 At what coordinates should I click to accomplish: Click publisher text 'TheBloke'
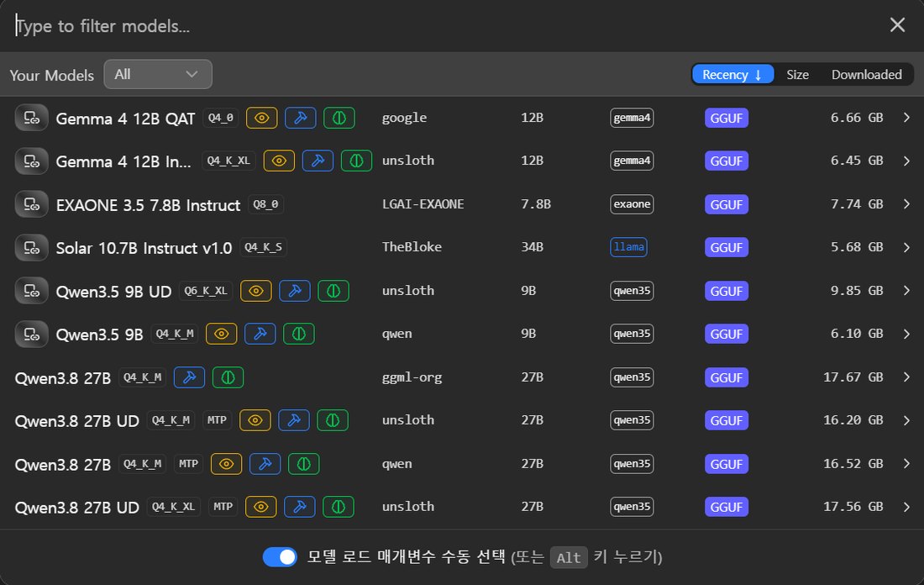(x=412, y=247)
